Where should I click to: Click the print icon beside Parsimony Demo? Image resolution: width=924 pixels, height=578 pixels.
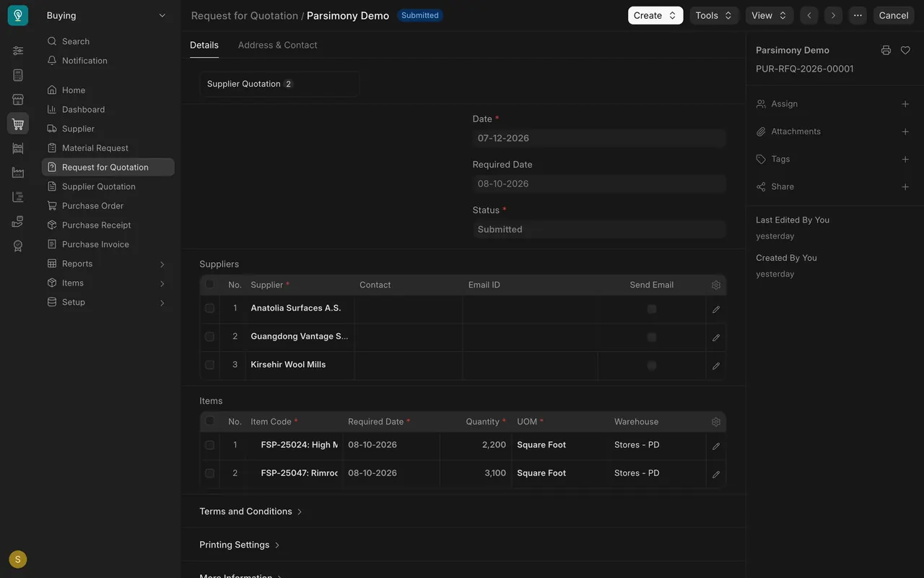(x=886, y=50)
